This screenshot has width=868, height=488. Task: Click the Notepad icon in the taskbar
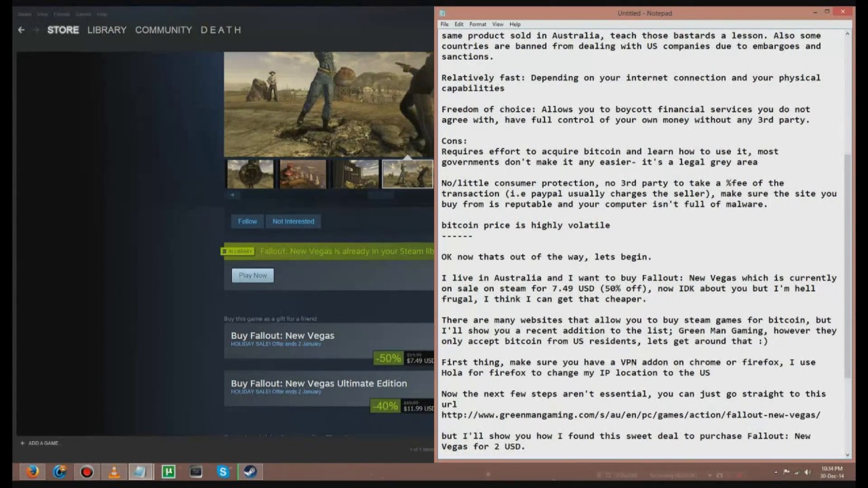(x=140, y=472)
